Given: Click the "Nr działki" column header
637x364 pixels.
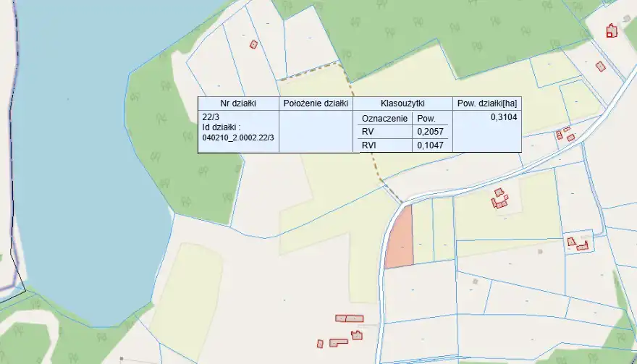Looking at the screenshot, I should [x=238, y=103].
